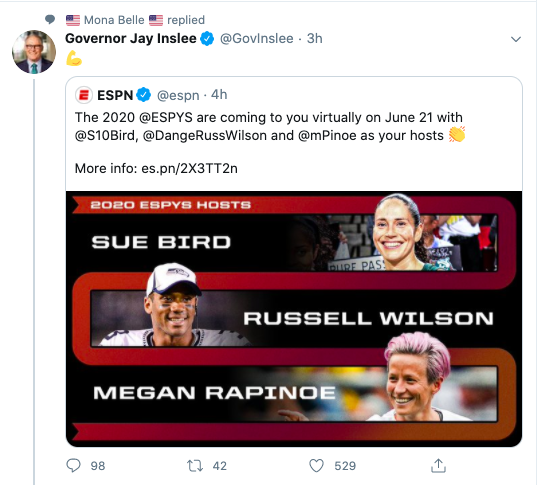Like the tweet with the heart icon
The image size is (550, 485).
pyautogui.click(x=316, y=466)
